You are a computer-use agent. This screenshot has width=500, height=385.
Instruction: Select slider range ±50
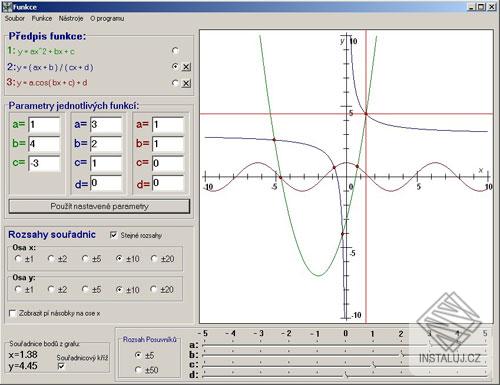138,370
